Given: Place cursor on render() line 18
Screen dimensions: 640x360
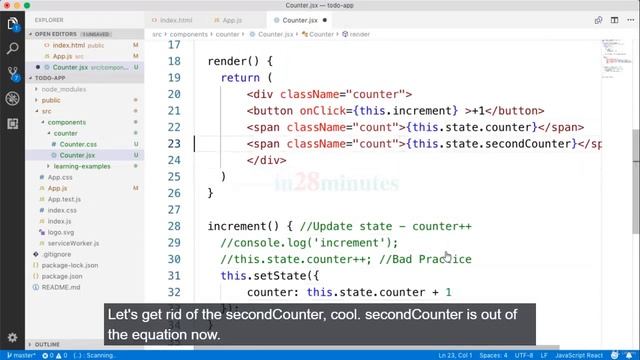Looking at the screenshot, I should point(240,61).
